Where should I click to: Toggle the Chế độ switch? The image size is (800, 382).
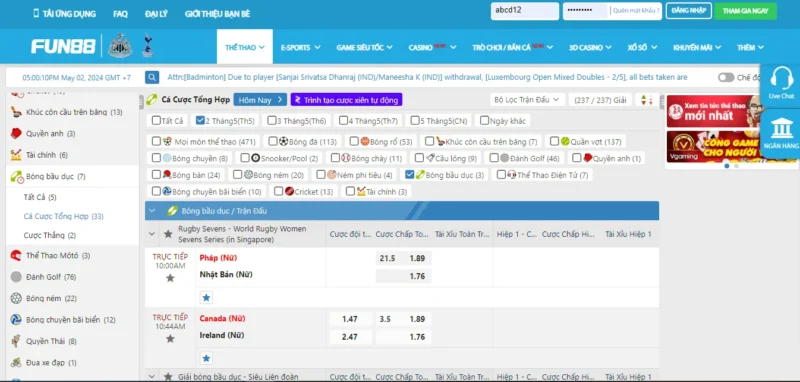[x=726, y=78]
